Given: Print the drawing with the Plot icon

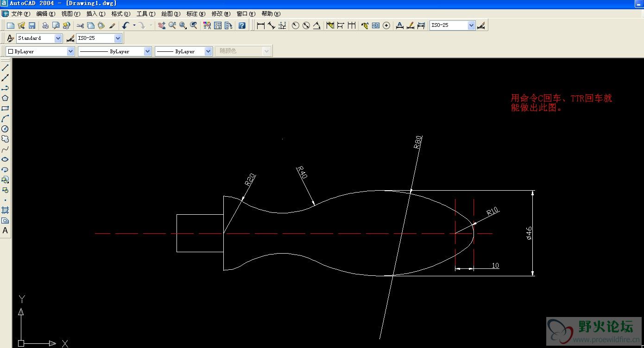Looking at the screenshot, I should click(45, 25).
